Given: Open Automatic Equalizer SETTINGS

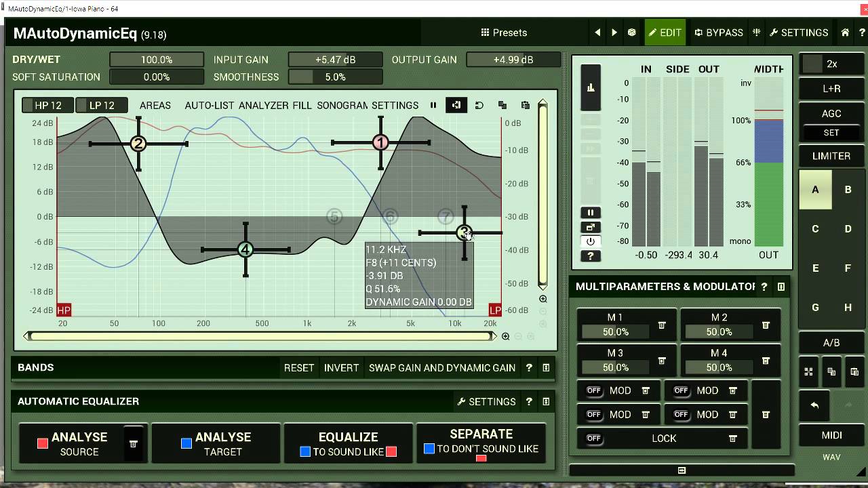Looking at the screenshot, I should [x=487, y=401].
